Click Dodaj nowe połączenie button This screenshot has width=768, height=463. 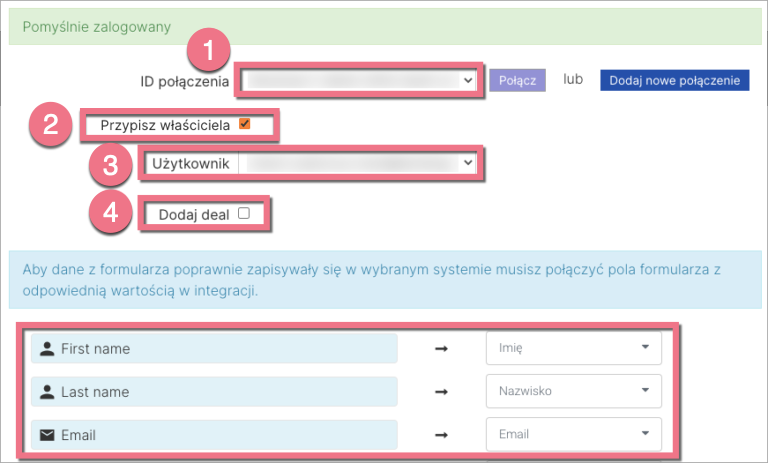click(x=674, y=80)
